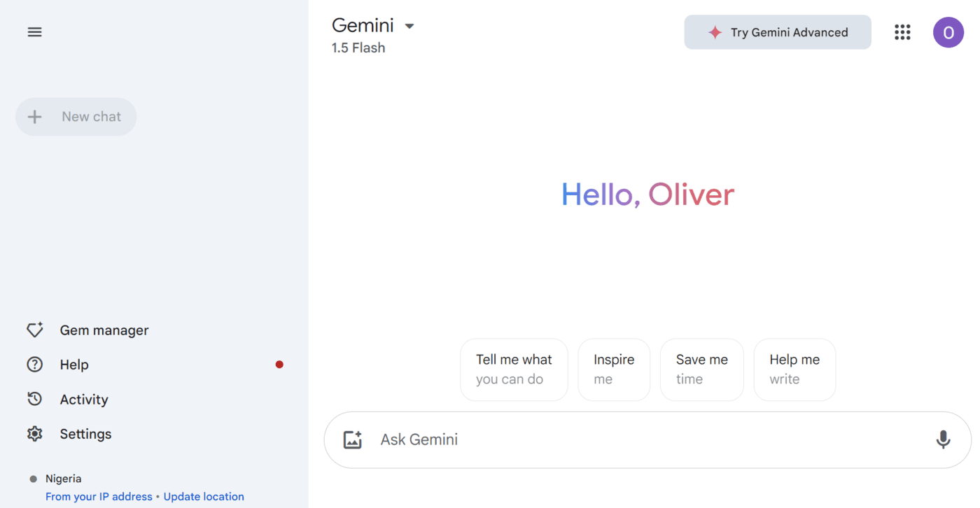Open the Gemini model dropdown arrow
The width and height of the screenshot is (980, 508).
(409, 27)
